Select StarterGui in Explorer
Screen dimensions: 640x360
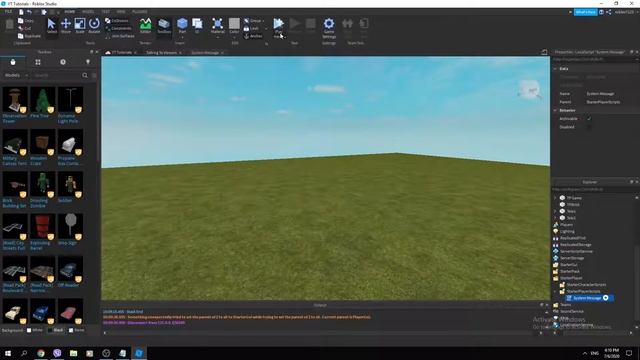(569, 265)
